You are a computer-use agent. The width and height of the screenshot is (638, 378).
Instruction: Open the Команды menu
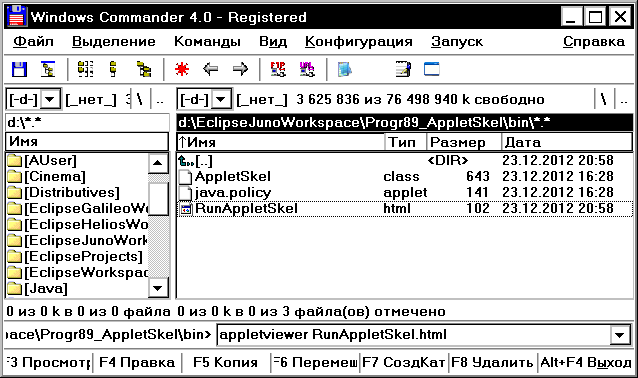point(207,42)
